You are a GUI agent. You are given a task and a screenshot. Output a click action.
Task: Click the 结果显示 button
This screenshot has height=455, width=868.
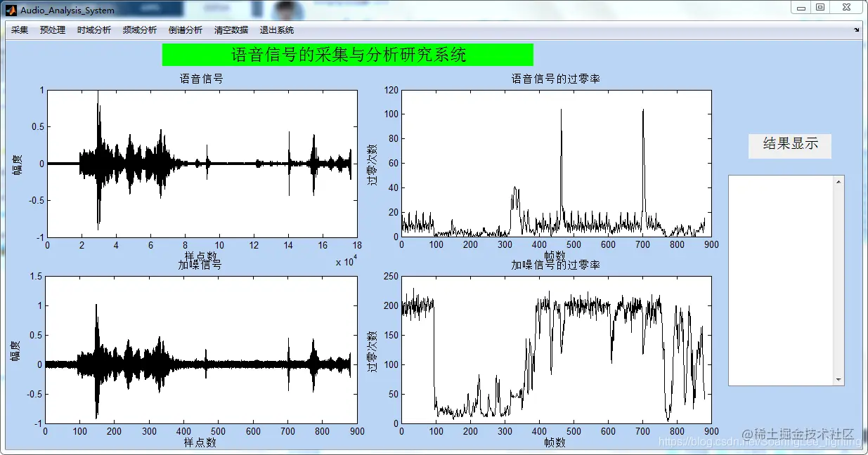click(x=790, y=145)
